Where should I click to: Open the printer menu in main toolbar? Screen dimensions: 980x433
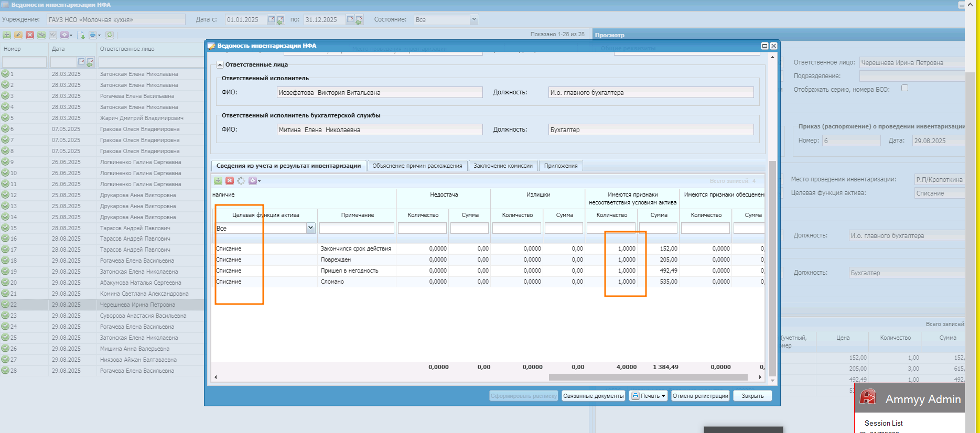tap(95, 35)
